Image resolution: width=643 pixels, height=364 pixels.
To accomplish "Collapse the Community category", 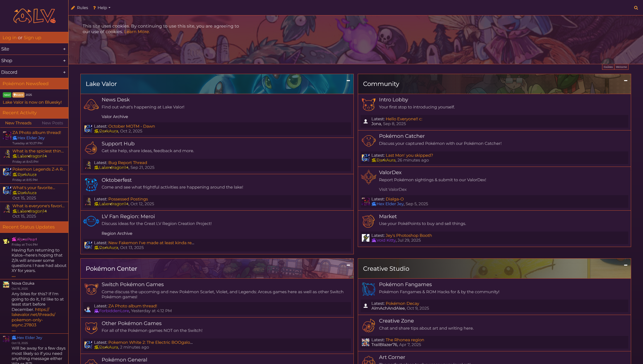I will tap(626, 81).
